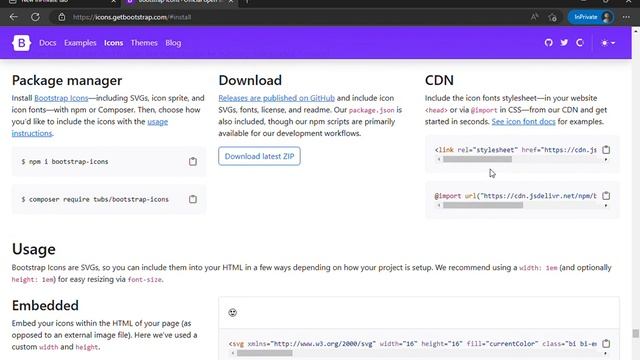Open Releases are published on GitHub link
640x360 pixels.
(x=276, y=98)
